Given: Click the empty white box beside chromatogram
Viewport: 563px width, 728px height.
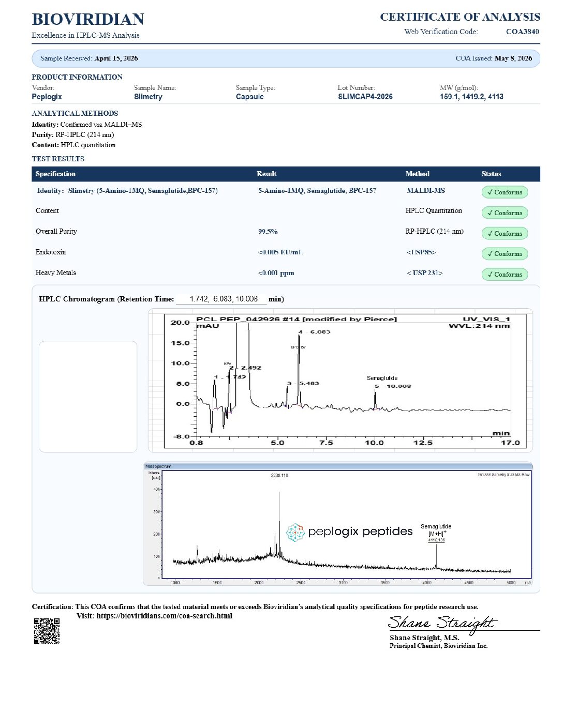Looking at the screenshot, I should pyautogui.click(x=88, y=397).
